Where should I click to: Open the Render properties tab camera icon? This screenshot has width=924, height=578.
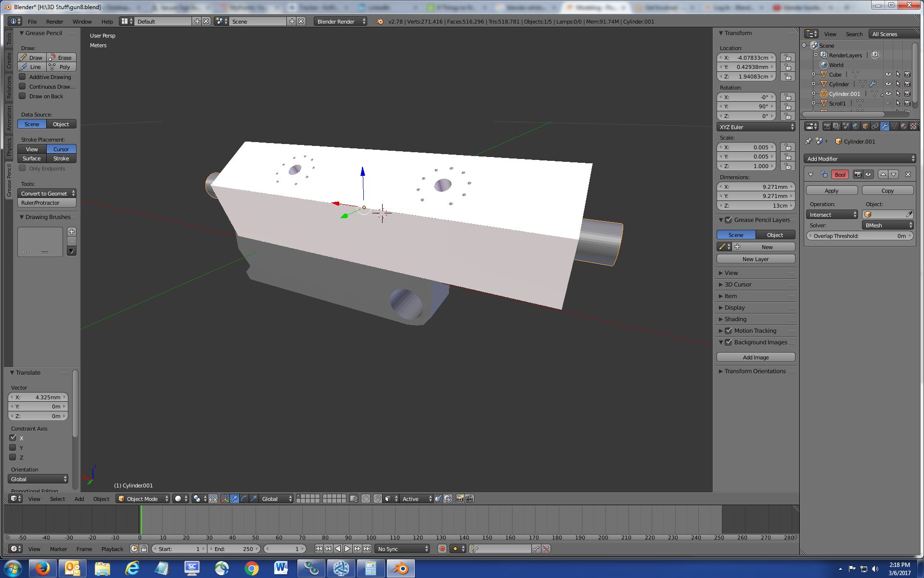(827, 126)
